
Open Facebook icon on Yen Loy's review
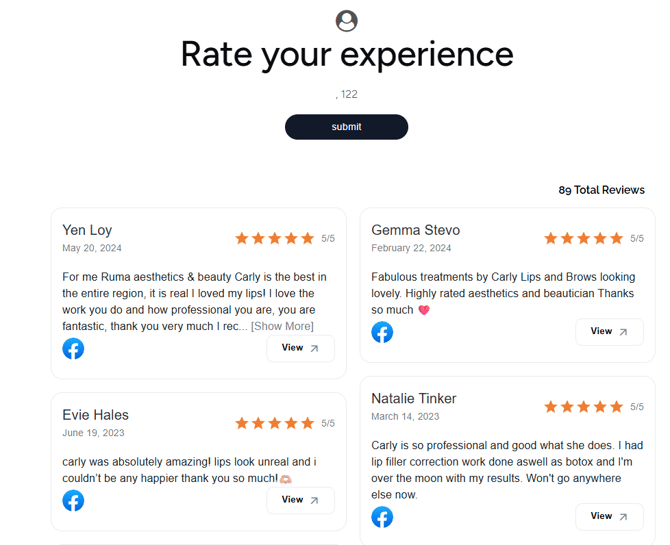click(x=73, y=348)
